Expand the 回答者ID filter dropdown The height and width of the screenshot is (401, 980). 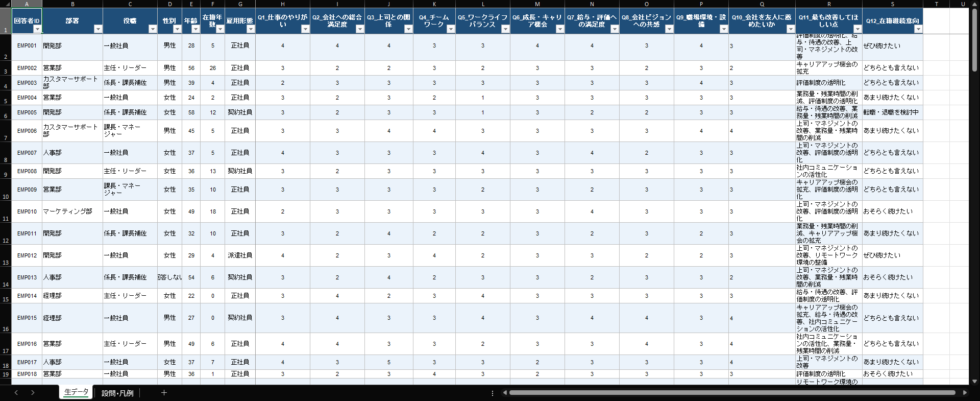(x=37, y=29)
